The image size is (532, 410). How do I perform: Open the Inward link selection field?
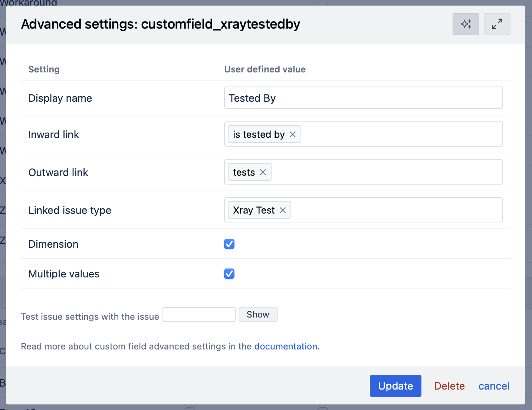point(401,134)
